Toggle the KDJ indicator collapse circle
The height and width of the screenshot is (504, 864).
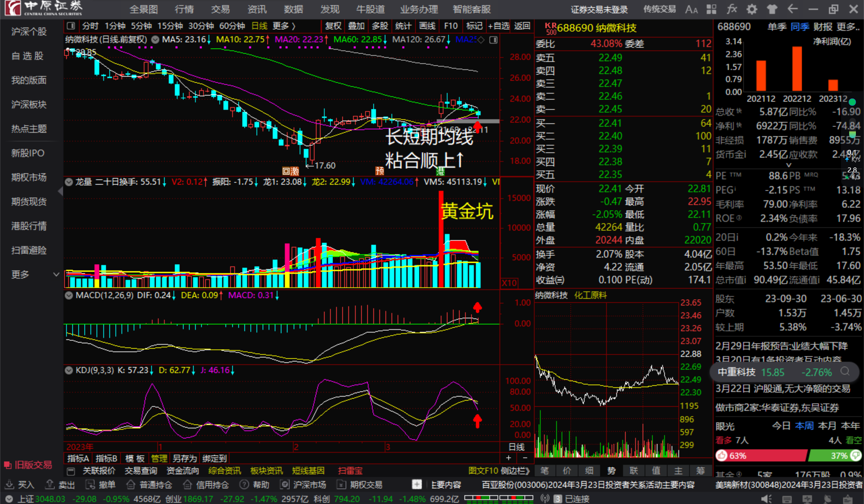click(69, 370)
